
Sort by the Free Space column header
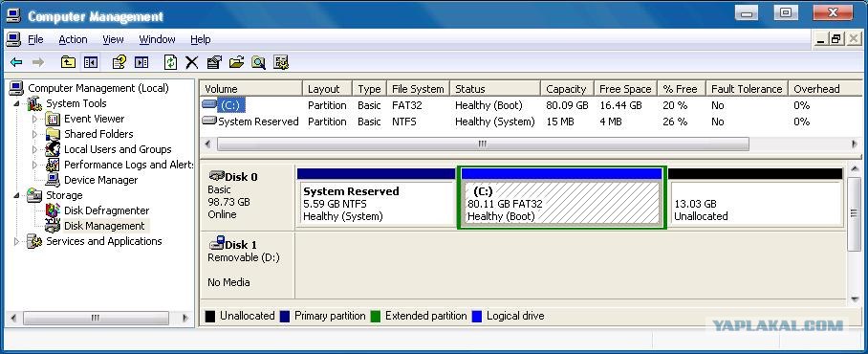[x=625, y=89]
